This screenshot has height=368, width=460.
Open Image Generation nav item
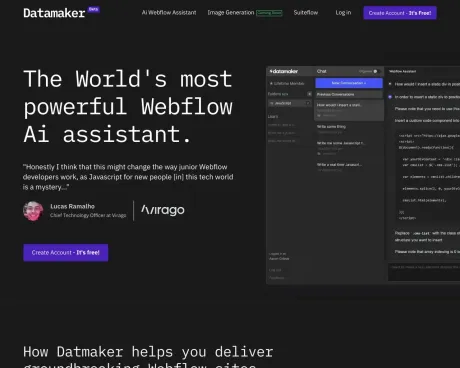tap(231, 13)
